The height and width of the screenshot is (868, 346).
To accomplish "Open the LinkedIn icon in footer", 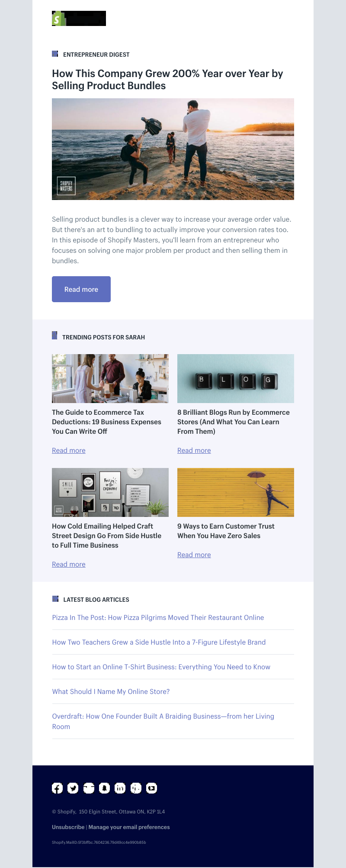I will click(120, 788).
